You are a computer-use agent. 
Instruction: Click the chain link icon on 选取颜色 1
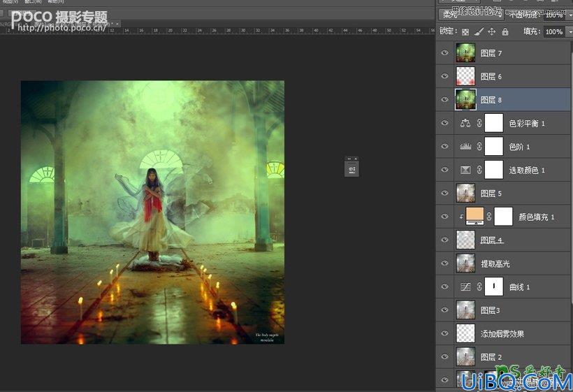479,170
